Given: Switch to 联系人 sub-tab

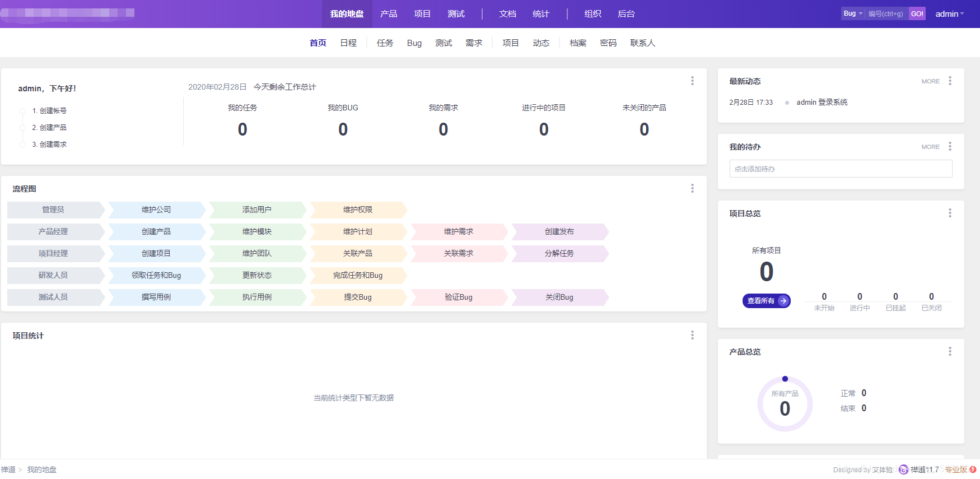Looking at the screenshot, I should (x=642, y=43).
